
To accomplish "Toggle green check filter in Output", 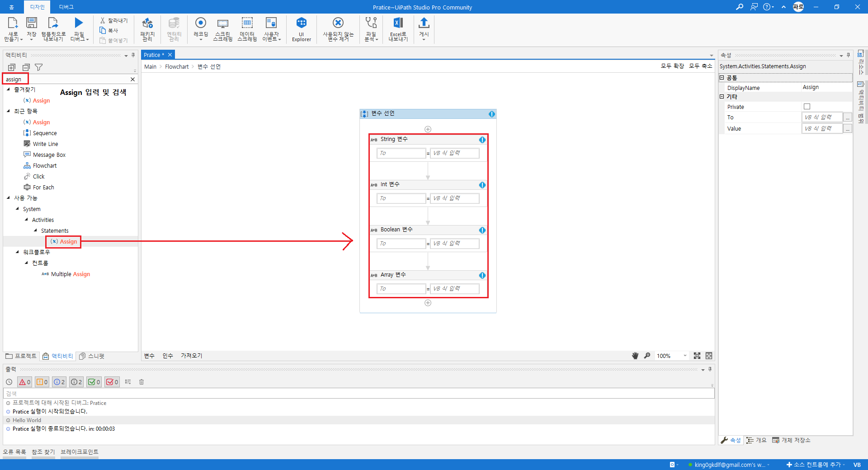I will [x=94, y=382].
